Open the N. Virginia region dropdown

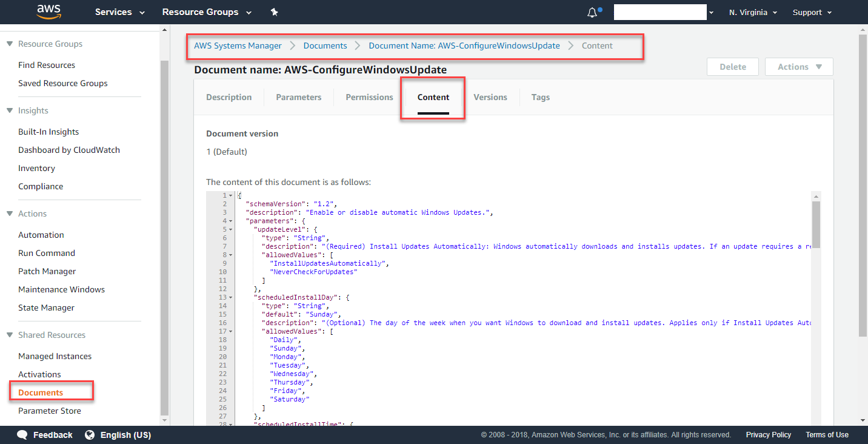[x=753, y=12]
